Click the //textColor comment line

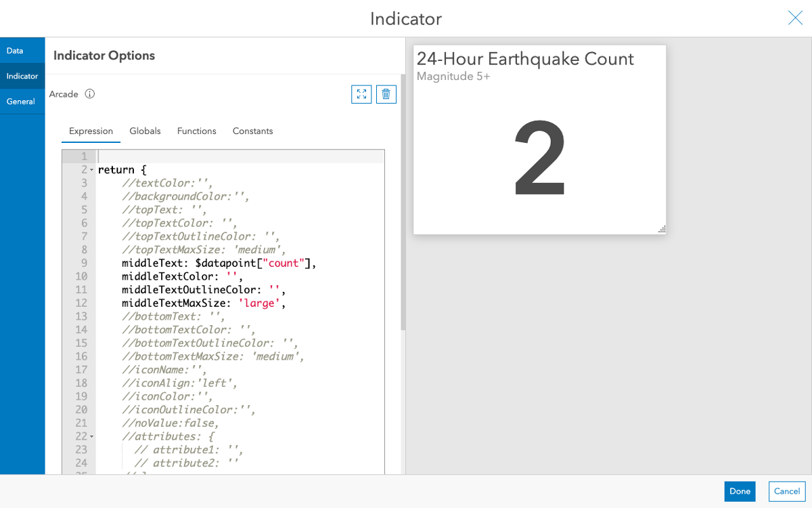[168, 183]
